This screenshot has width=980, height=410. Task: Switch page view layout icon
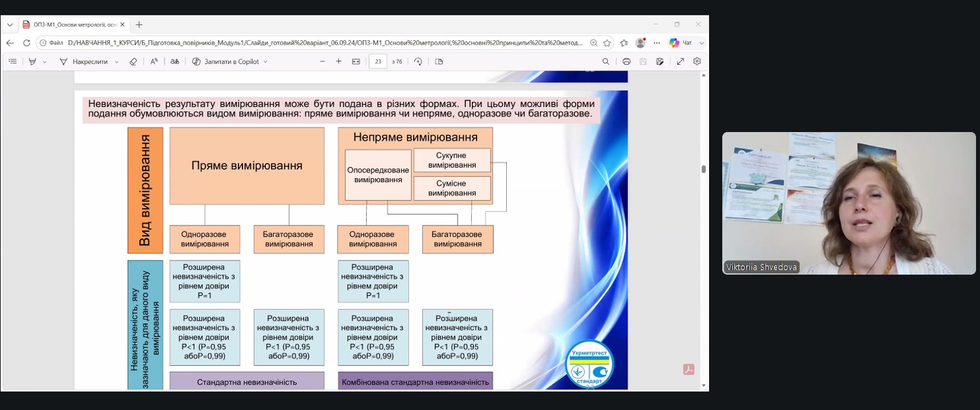pyautogui.click(x=439, y=62)
